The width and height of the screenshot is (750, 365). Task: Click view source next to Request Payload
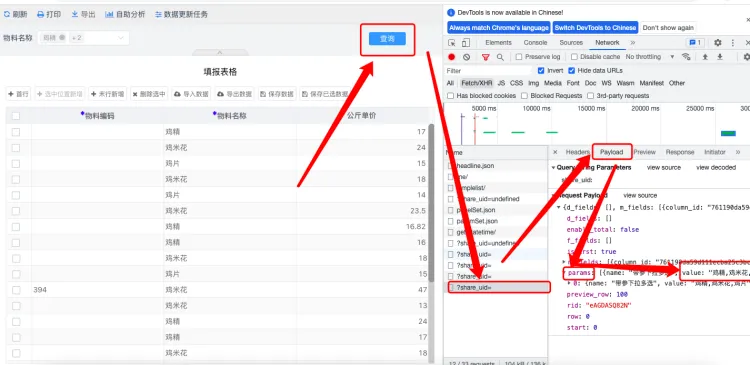pos(640,195)
